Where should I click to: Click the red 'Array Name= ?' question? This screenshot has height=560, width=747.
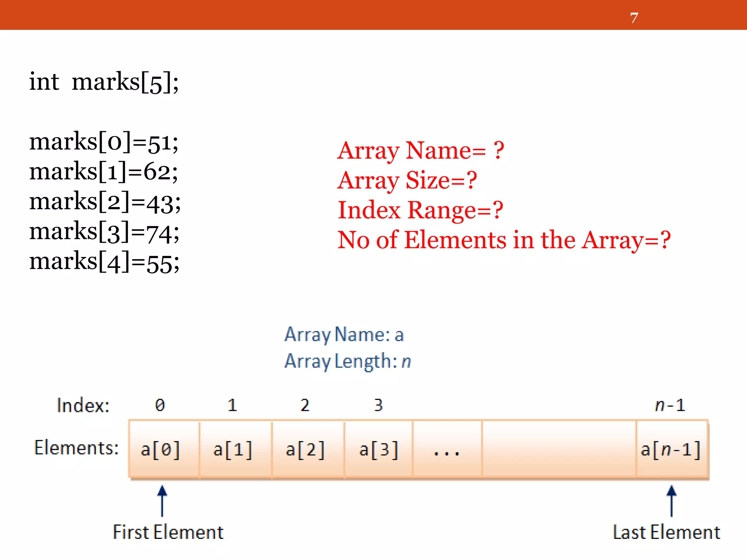pyautogui.click(x=421, y=151)
